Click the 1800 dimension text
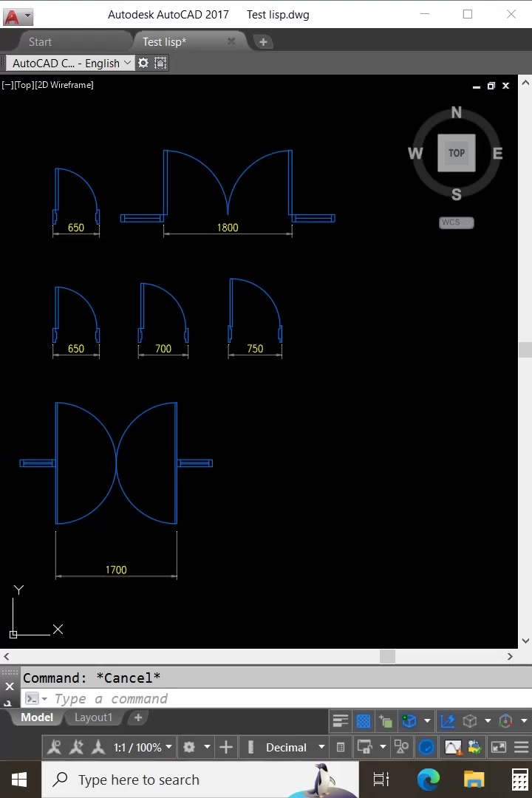The width and height of the screenshot is (532, 798). point(228,228)
